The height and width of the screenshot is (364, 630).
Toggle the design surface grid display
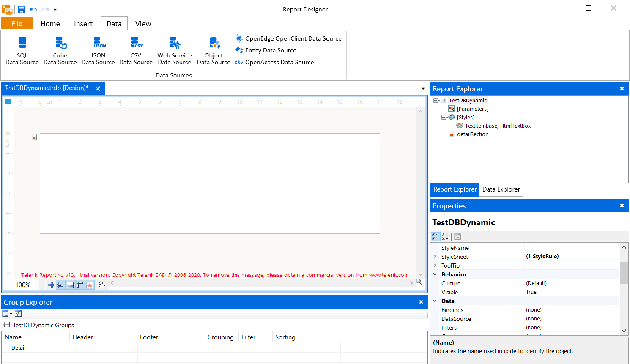(51, 285)
